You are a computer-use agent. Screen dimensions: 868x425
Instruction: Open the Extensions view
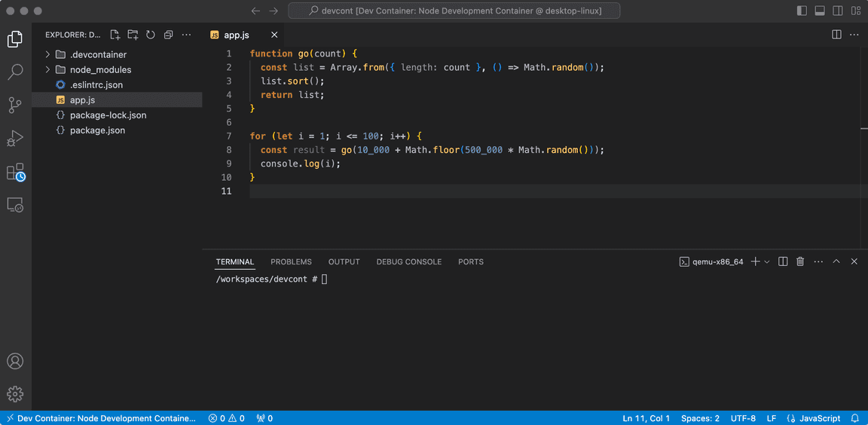[x=15, y=173]
